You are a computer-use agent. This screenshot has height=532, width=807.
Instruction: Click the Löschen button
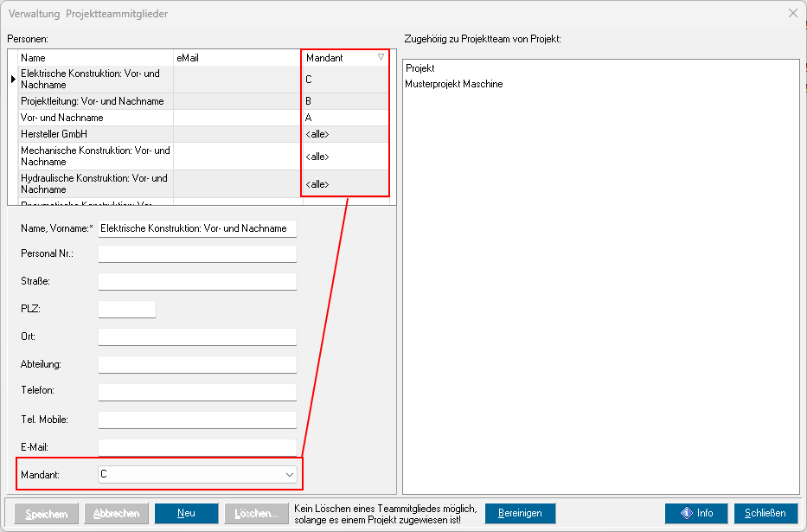[x=256, y=513]
